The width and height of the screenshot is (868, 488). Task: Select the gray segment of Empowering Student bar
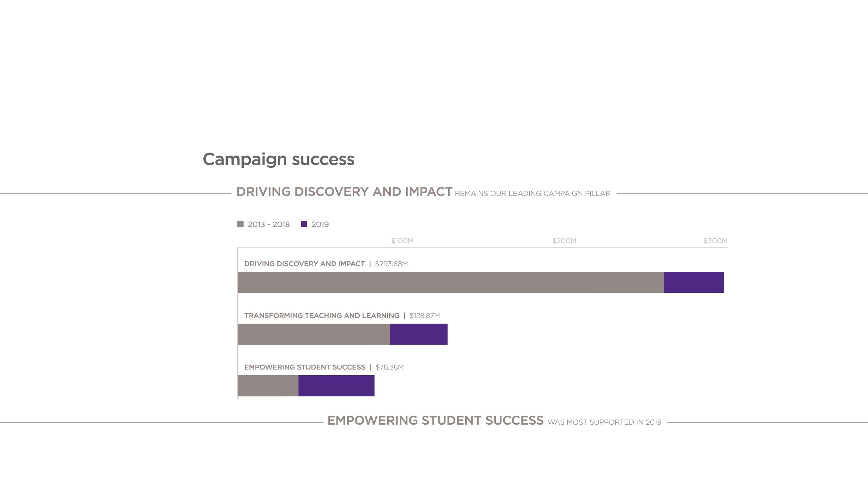268,386
